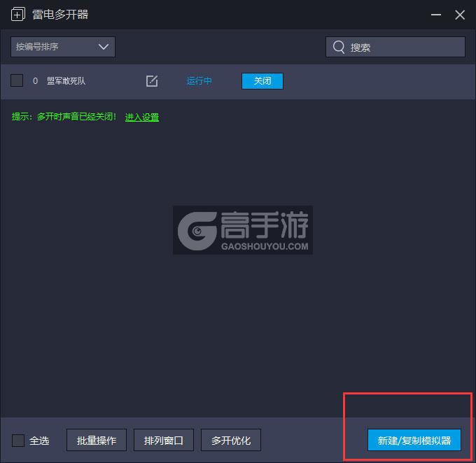Close the 雷电多开器 window
Screen dimensions: 476x463
[460, 15]
